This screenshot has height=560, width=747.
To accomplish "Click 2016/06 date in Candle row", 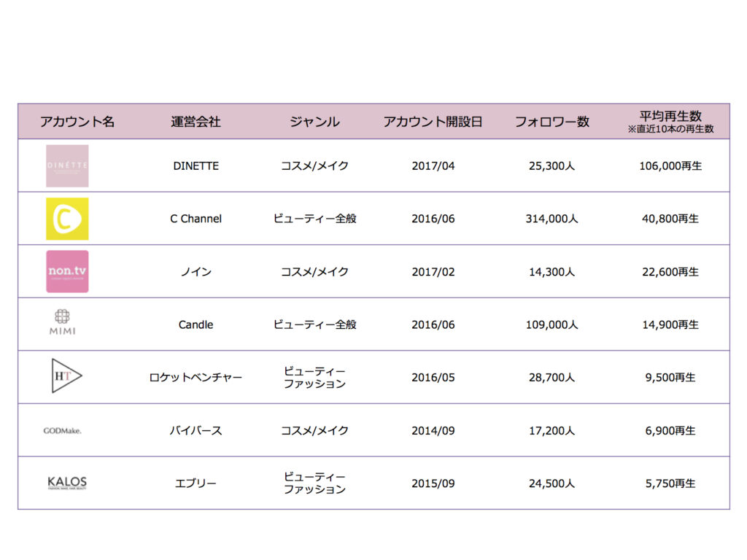I will (433, 324).
